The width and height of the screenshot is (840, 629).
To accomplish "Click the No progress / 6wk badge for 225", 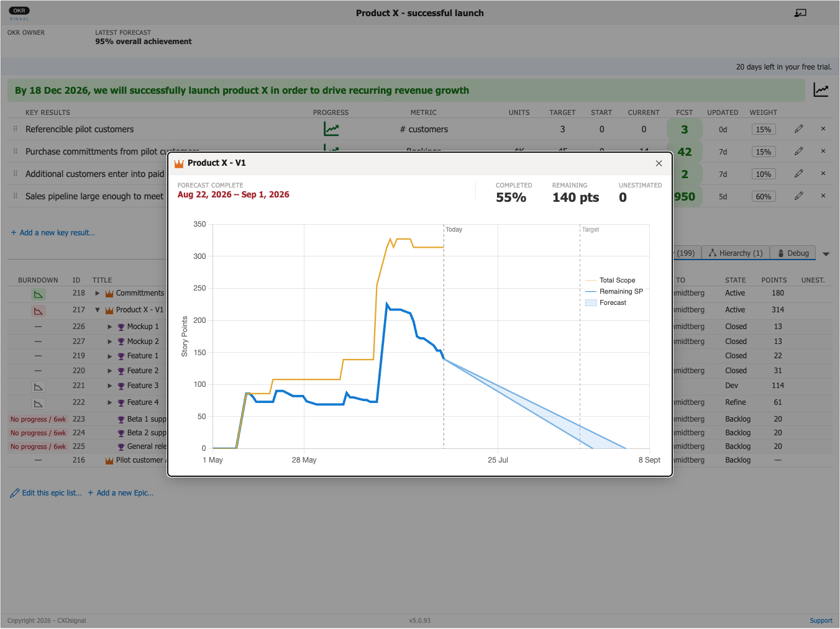I will [x=38, y=447].
